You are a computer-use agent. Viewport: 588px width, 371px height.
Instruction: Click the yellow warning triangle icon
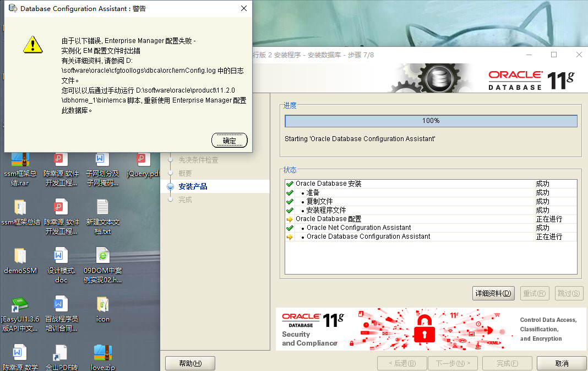33,45
